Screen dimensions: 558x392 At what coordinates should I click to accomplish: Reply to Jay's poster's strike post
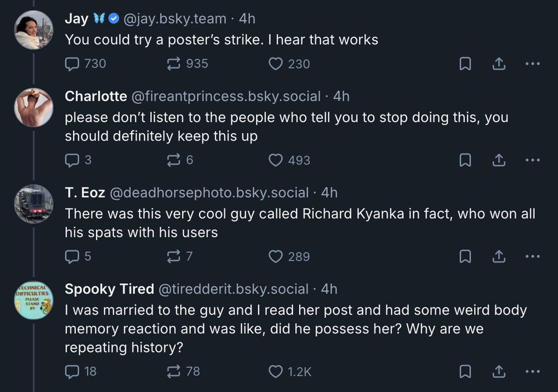point(73,64)
